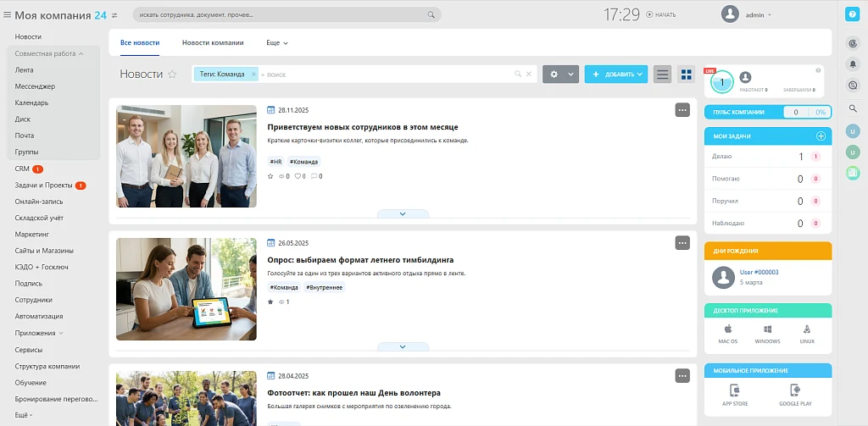The image size is (868, 426).
Task: Open three-dots menu on the 28.11.2025 post
Action: [x=682, y=110]
